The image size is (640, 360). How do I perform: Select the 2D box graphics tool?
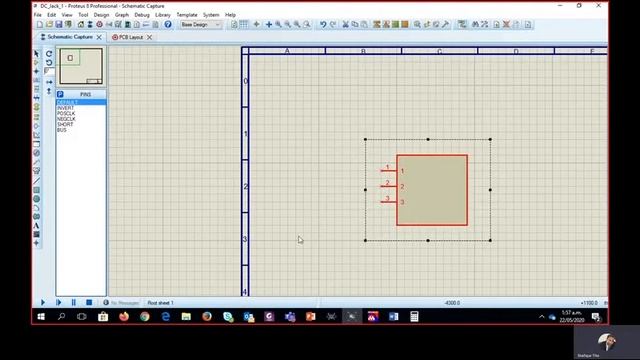tap(36, 190)
